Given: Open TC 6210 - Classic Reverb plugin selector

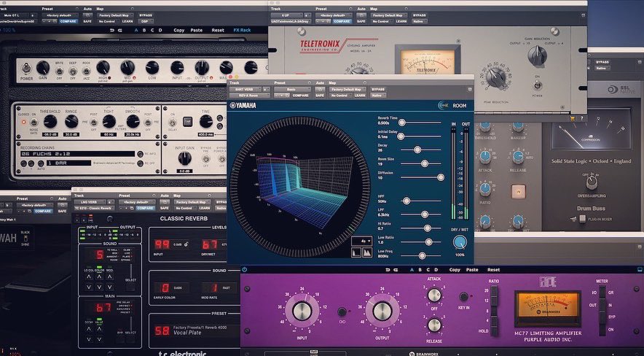Looking at the screenshot, I should [94, 209].
